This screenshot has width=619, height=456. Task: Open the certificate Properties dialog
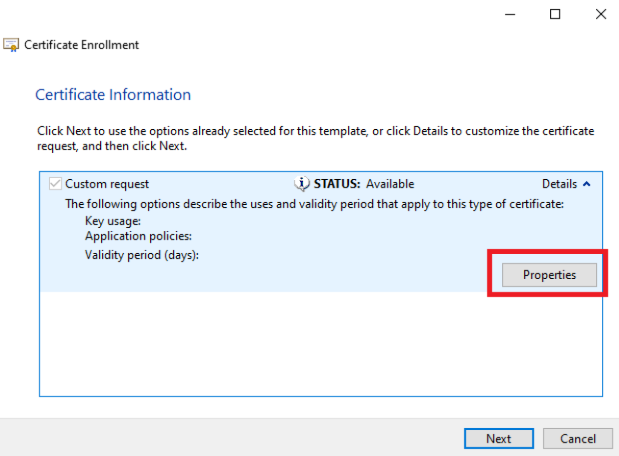[549, 275]
